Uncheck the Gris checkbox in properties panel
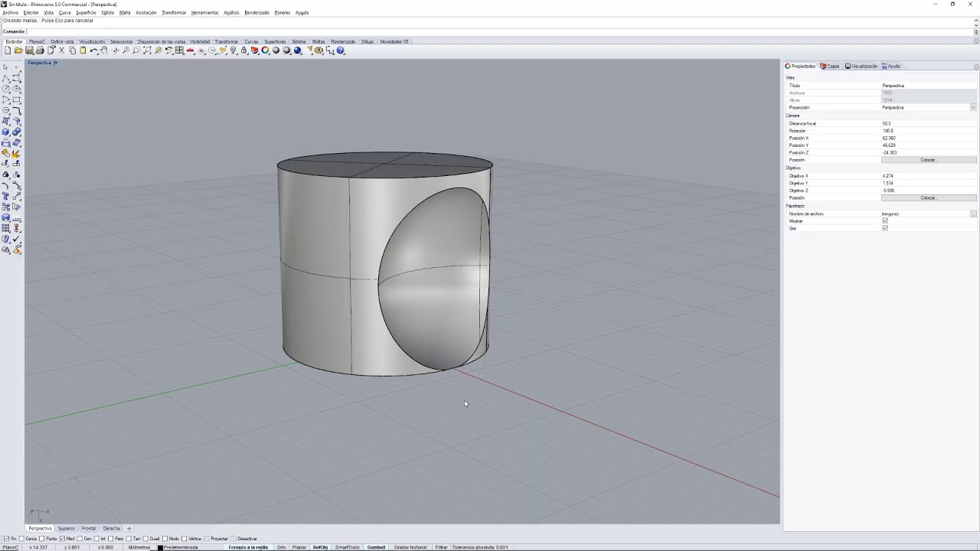 (x=885, y=228)
